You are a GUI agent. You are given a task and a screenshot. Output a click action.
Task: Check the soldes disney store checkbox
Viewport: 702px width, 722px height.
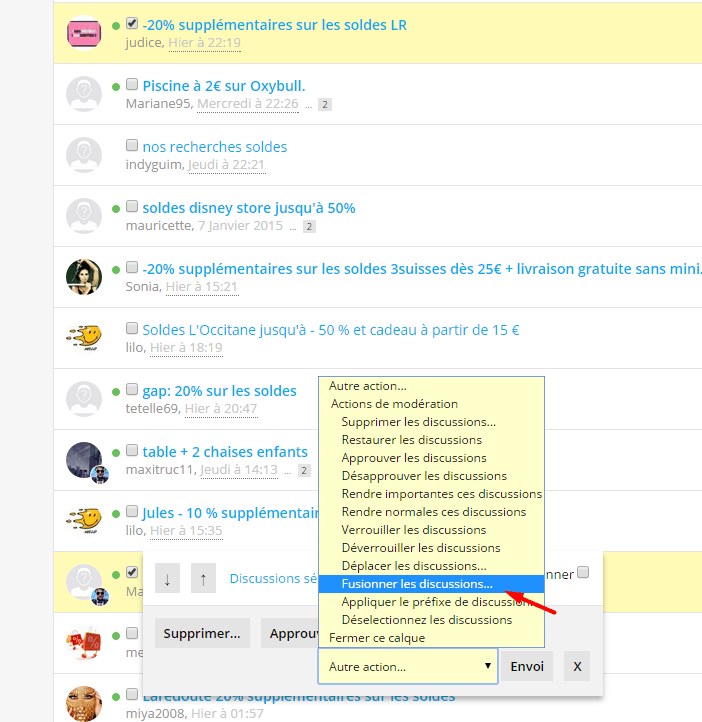(x=132, y=206)
